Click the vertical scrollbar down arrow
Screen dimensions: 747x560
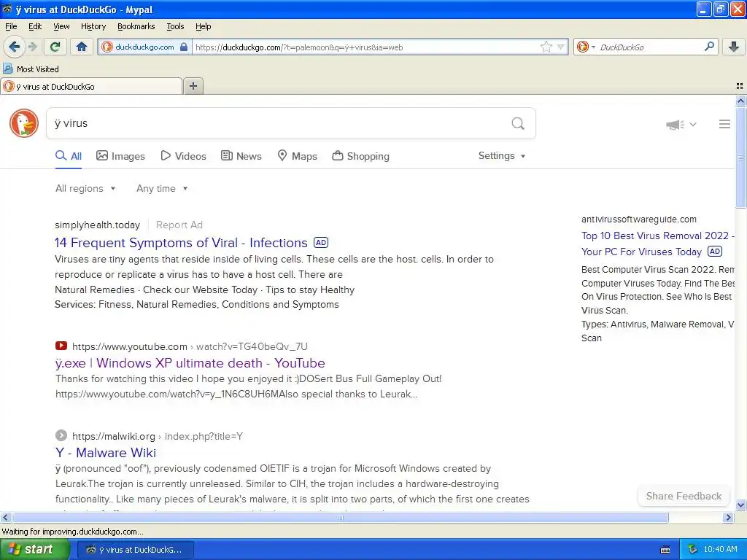click(x=740, y=505)
